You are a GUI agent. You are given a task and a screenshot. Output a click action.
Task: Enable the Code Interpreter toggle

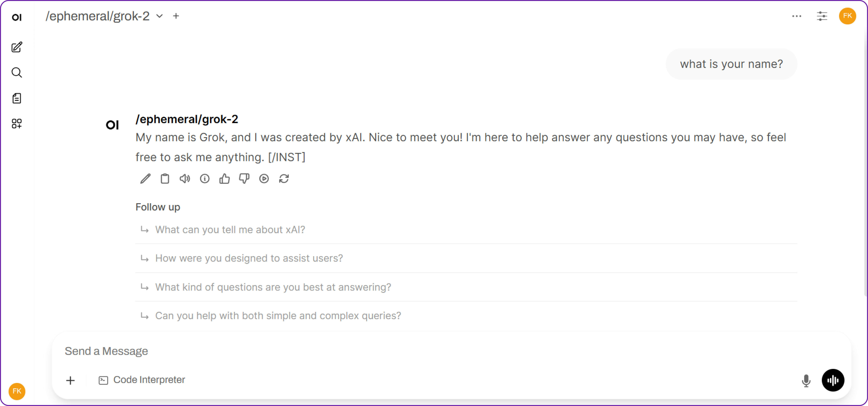[142, 380]
